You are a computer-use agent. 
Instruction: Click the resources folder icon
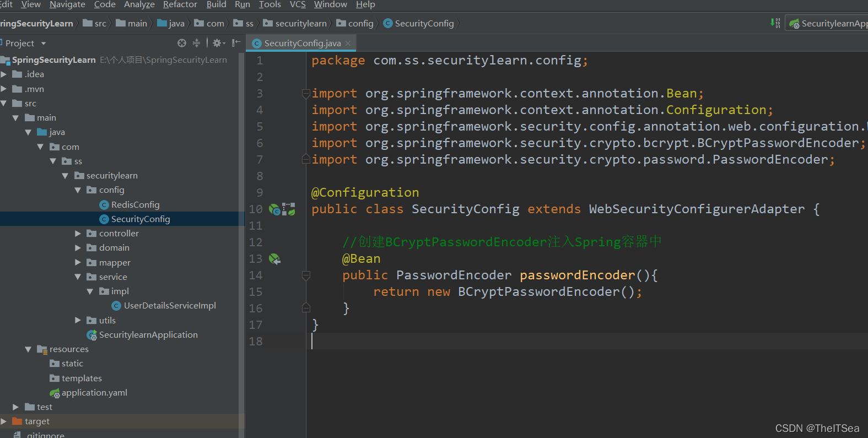42,349
